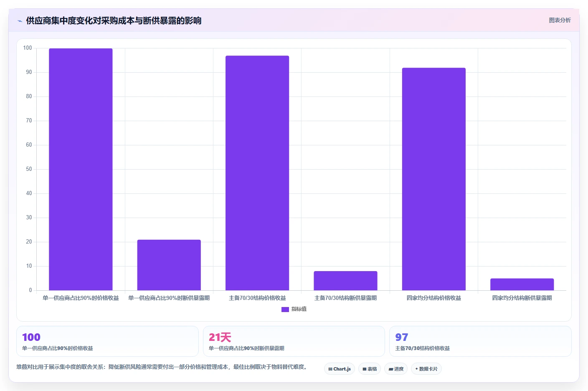Image resolution: width=588 pixels, height=391 pixels.
Task: Click the 主备70/30结构价格收益 bar
Action: click(257, 173)
